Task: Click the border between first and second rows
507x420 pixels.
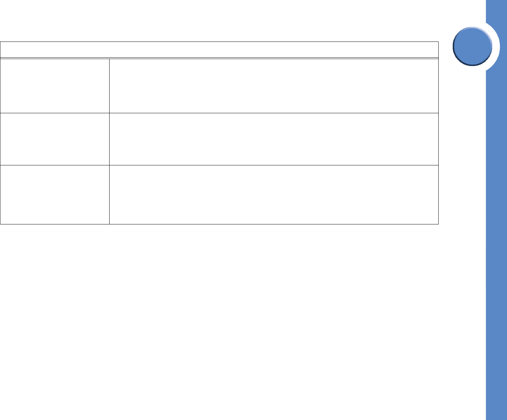Action: pos(219,113)
